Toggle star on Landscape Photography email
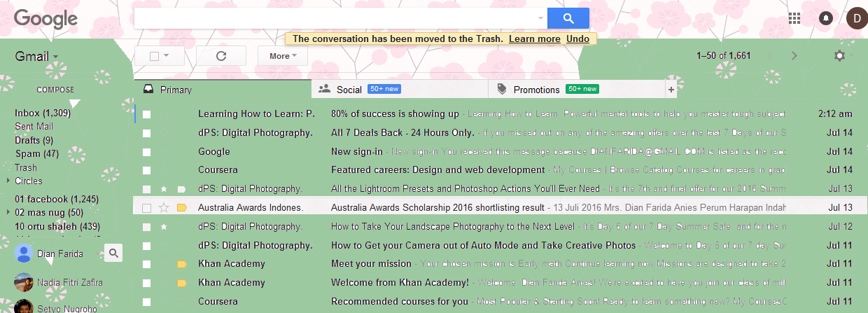 point(164,226)
